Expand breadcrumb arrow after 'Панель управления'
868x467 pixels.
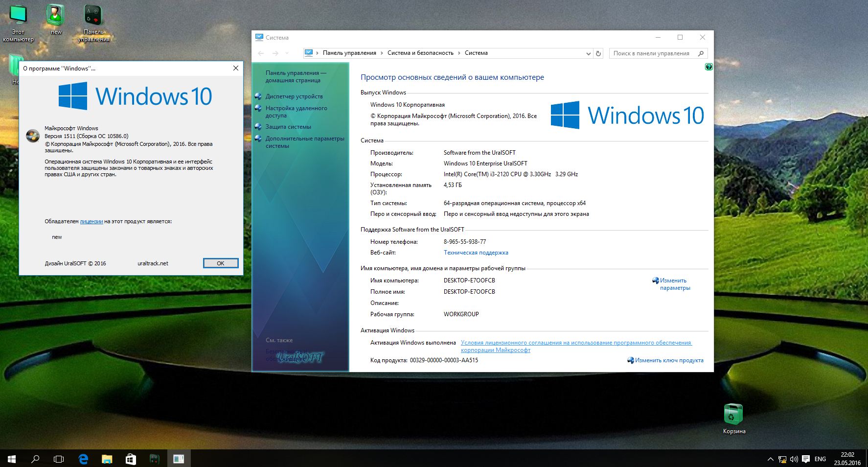[382, 53]
